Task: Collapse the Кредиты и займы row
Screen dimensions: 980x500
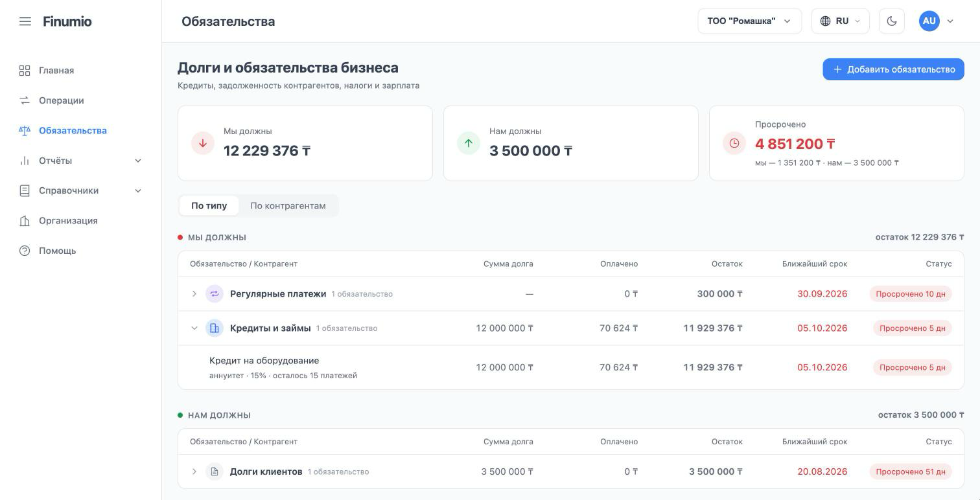Action: coord(194,328)
